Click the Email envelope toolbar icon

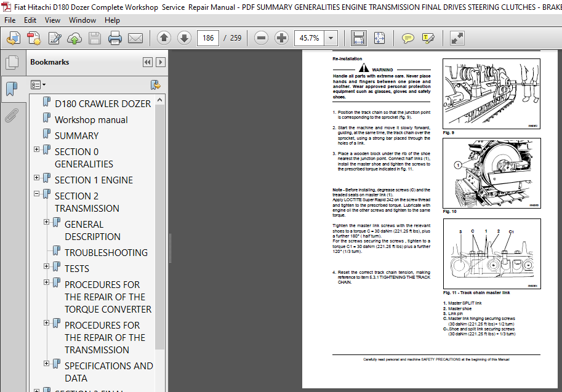tap(135, 38)
